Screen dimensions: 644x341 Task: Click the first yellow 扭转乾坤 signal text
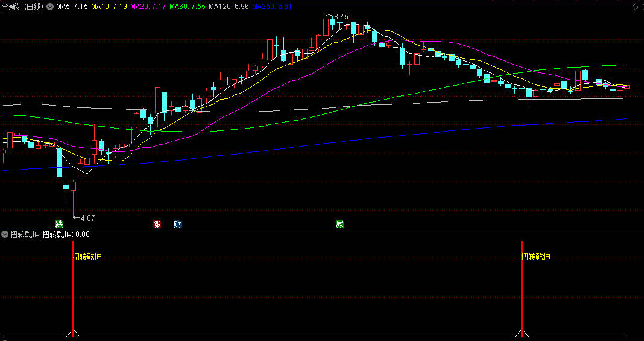coord(87,257)
